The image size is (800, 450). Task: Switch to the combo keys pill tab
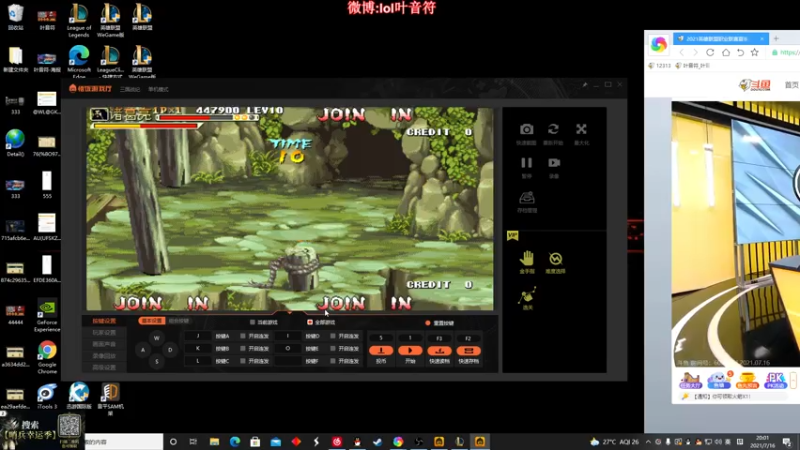[x=179, y=321]
